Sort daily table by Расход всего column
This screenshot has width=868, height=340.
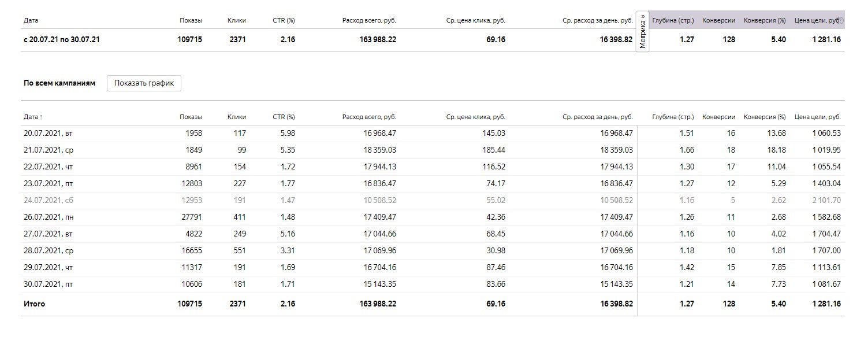369,117
